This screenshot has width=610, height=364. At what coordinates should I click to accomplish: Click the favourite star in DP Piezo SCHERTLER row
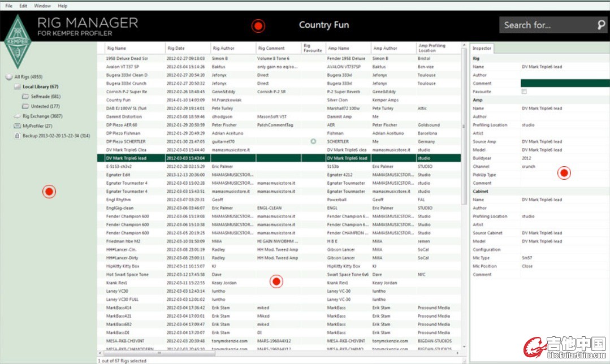313,141
